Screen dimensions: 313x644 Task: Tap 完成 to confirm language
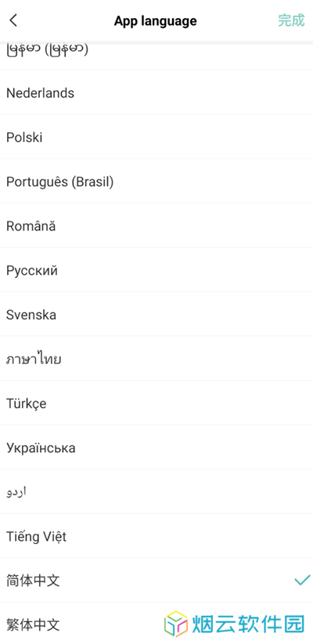click(x=291, y=20)
